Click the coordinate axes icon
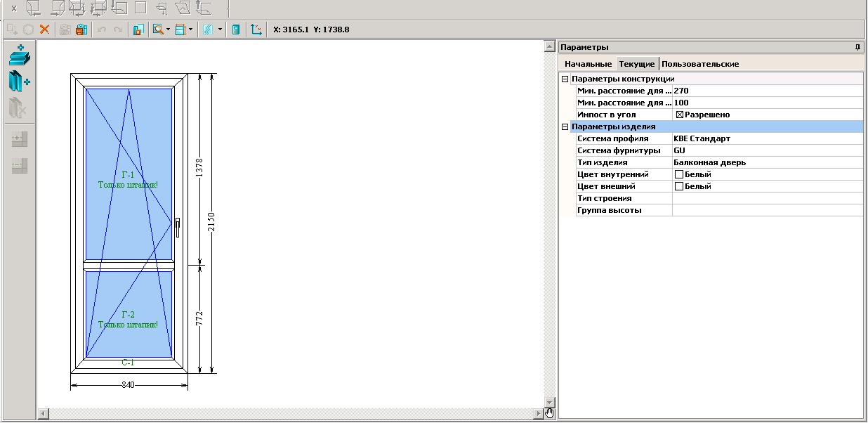Screen dimensions: 868x423 256,30
